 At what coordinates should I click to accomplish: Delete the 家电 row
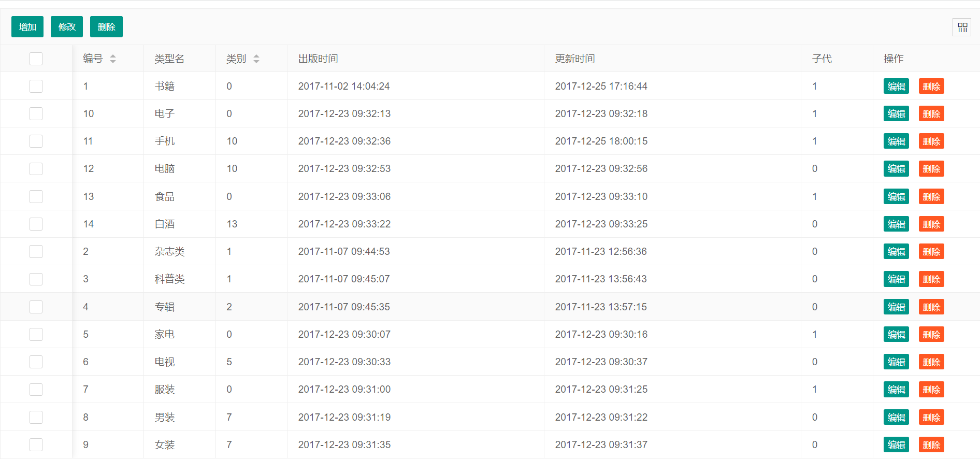931,334
